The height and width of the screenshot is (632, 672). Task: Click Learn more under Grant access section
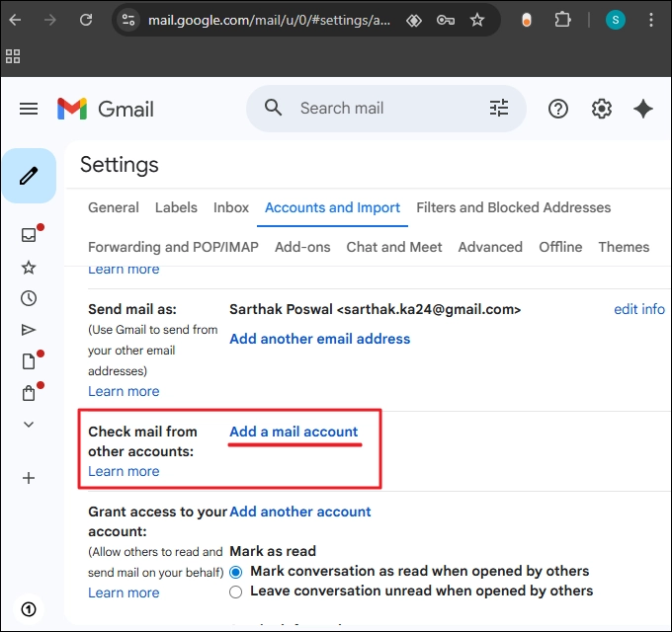click(124, 592)
